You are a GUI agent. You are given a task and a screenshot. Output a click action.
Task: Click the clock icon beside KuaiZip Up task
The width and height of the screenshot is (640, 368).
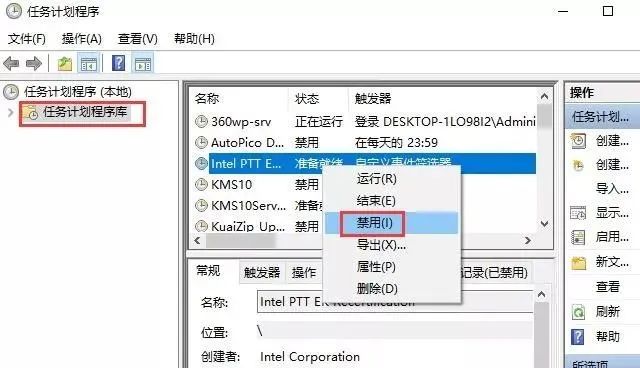tap(201, 226)
